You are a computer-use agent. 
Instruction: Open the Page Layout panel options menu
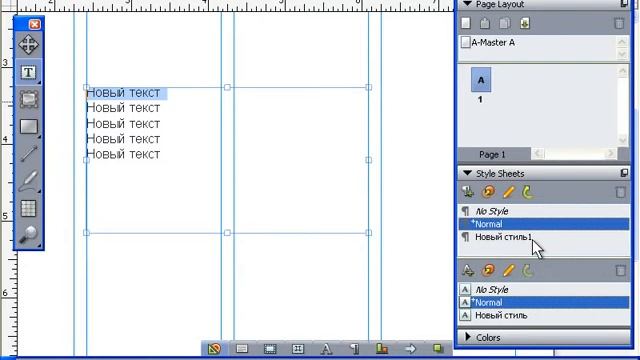tap(624, 4)
